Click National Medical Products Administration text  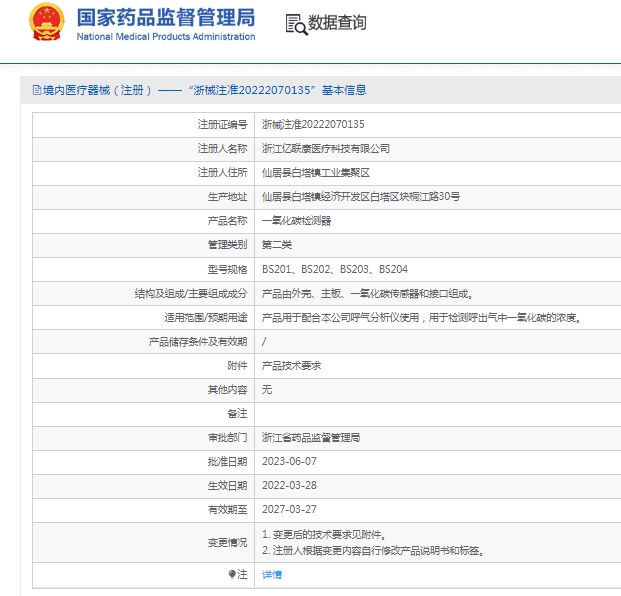coord(166,36)
